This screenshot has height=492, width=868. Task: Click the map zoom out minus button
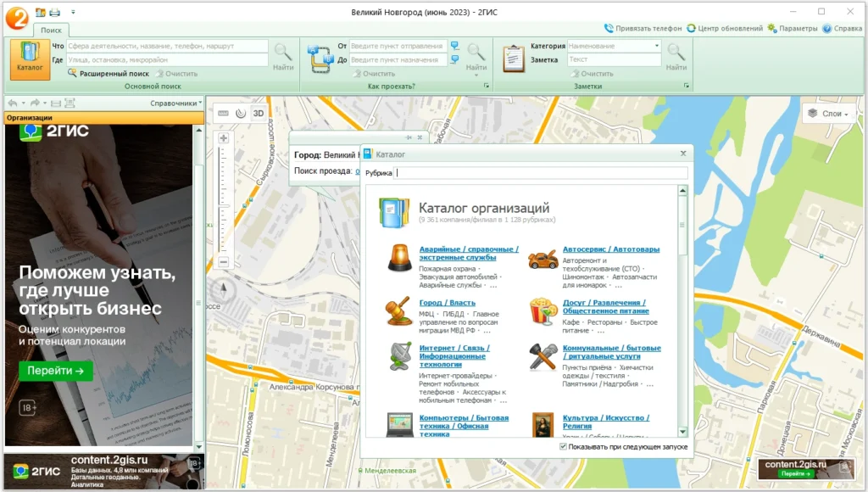pyautogui.click(x=224, y=261)
